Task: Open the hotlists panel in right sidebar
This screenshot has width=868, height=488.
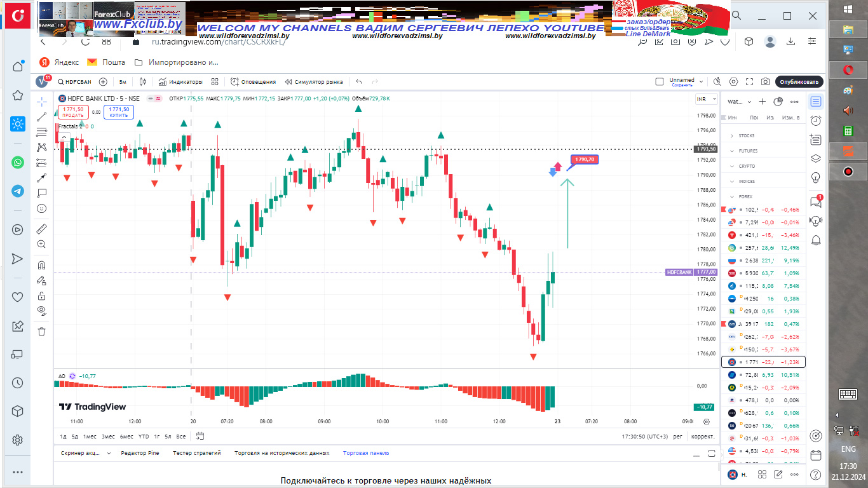Action: [816, 140]
